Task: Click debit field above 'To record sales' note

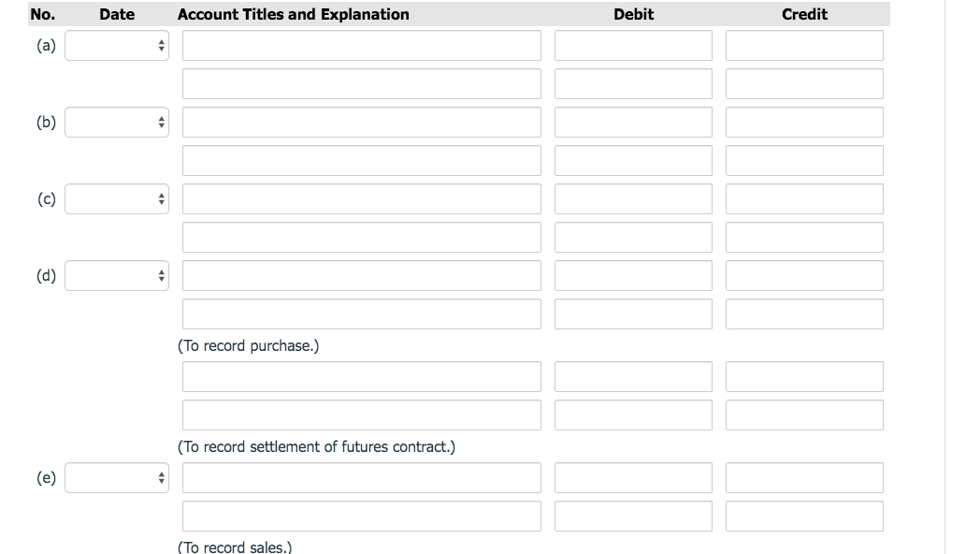Action: point(633,517)
